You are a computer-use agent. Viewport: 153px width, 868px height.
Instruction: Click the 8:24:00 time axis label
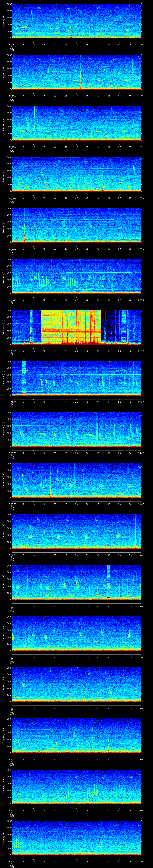[12, 555]
